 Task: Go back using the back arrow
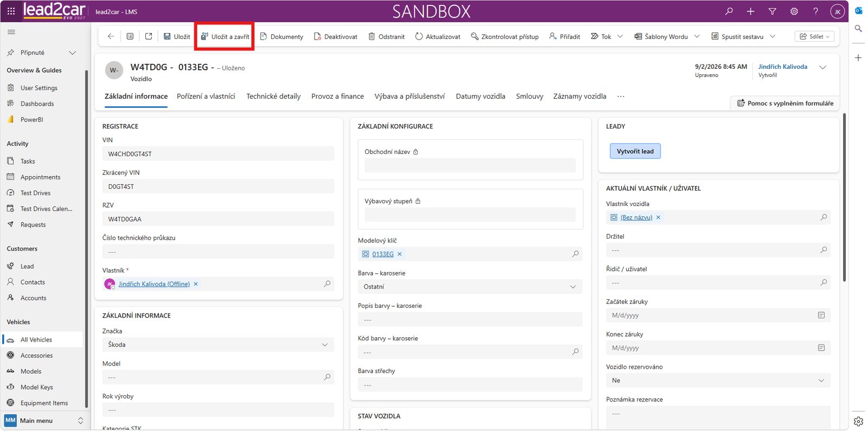point(111,36)
